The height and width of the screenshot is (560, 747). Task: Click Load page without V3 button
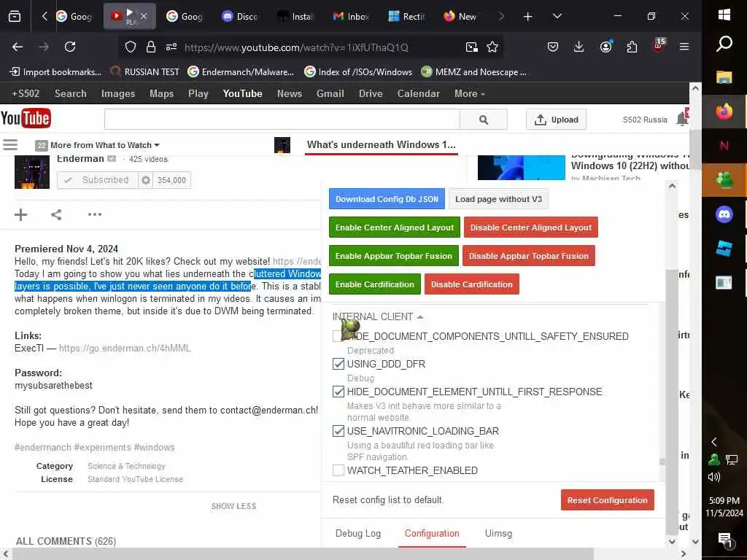(498, 199)
